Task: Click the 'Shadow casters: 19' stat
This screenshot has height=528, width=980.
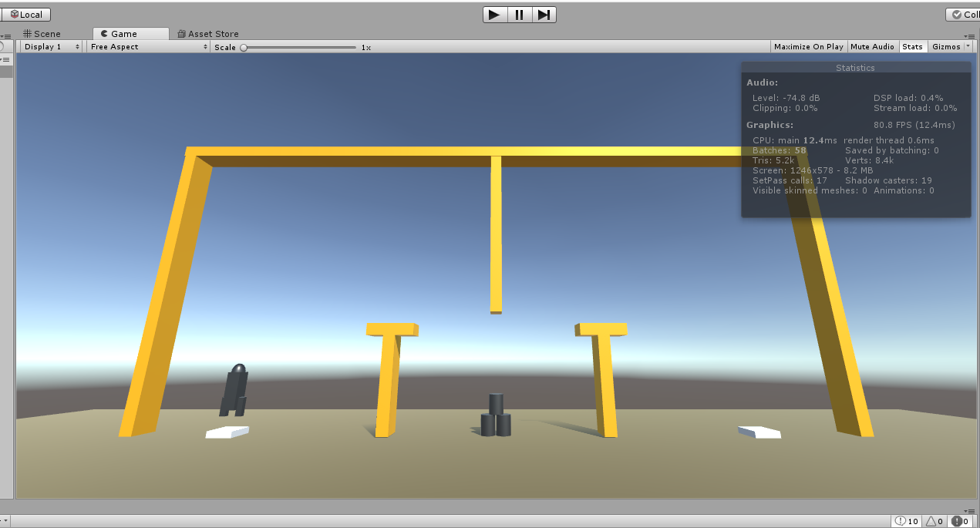Action: 888,180
